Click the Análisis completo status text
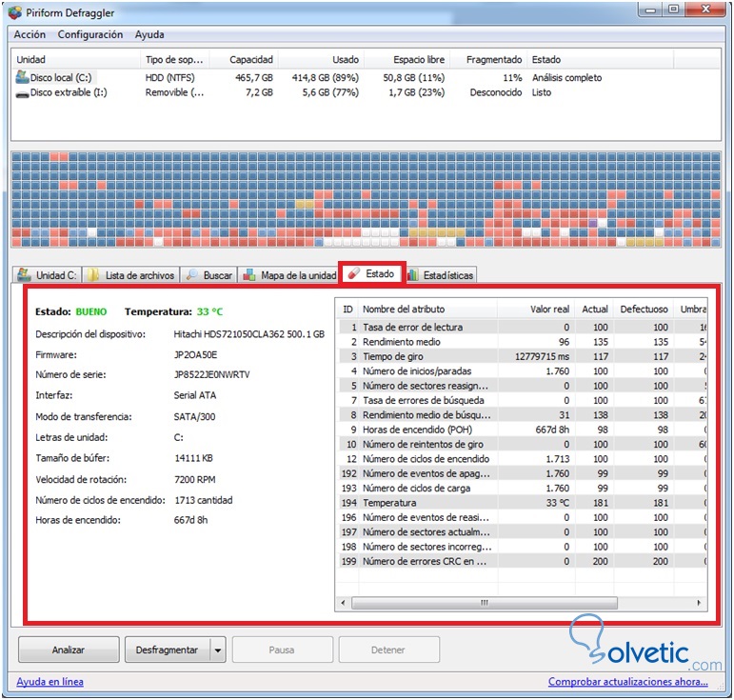Image resolution: width=734 pixels, height=700 pixels. click(566, 77)
